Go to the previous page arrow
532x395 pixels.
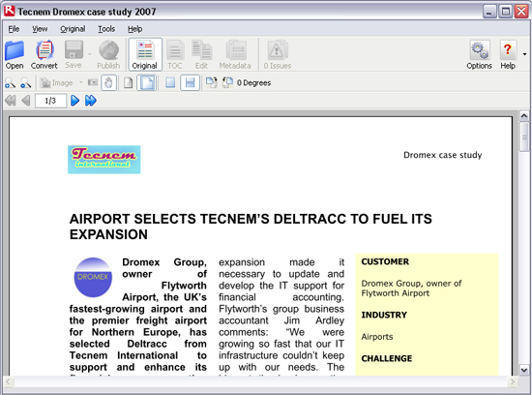[x=26, y=101]
